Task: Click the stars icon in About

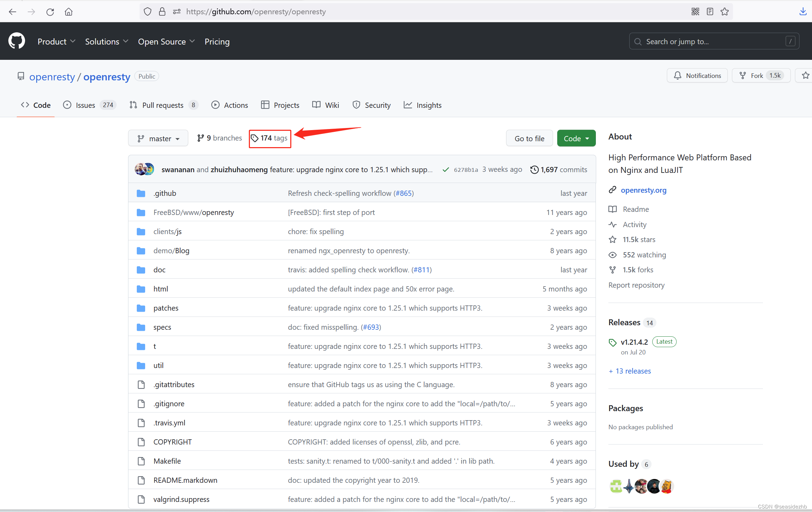Action: coord(613,240)
